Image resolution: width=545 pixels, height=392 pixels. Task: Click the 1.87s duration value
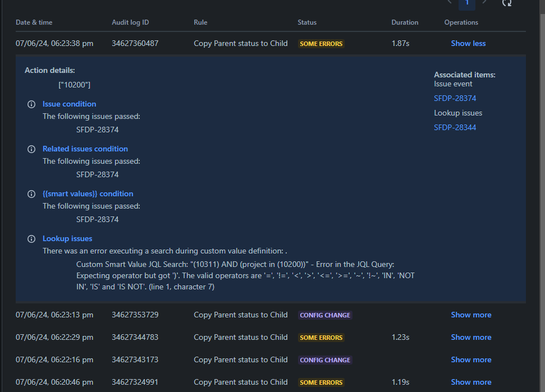[400, 43]
